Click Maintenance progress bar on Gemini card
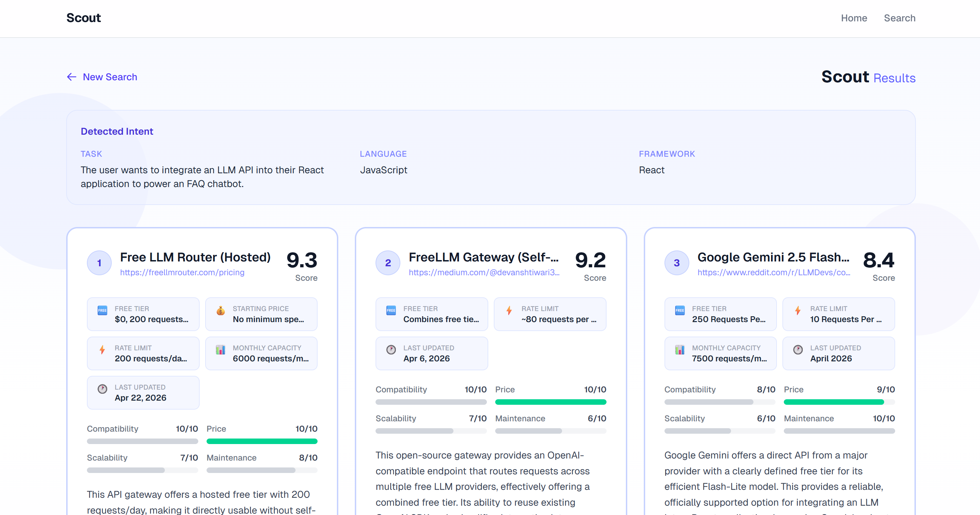This screenshot has width=980, height=515. click(839, 431)
